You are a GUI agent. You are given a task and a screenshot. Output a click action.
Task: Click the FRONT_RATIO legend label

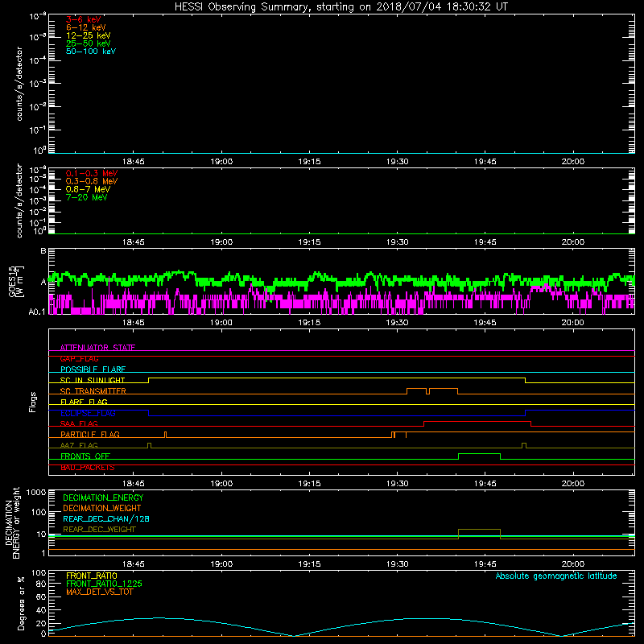point(92,576)
